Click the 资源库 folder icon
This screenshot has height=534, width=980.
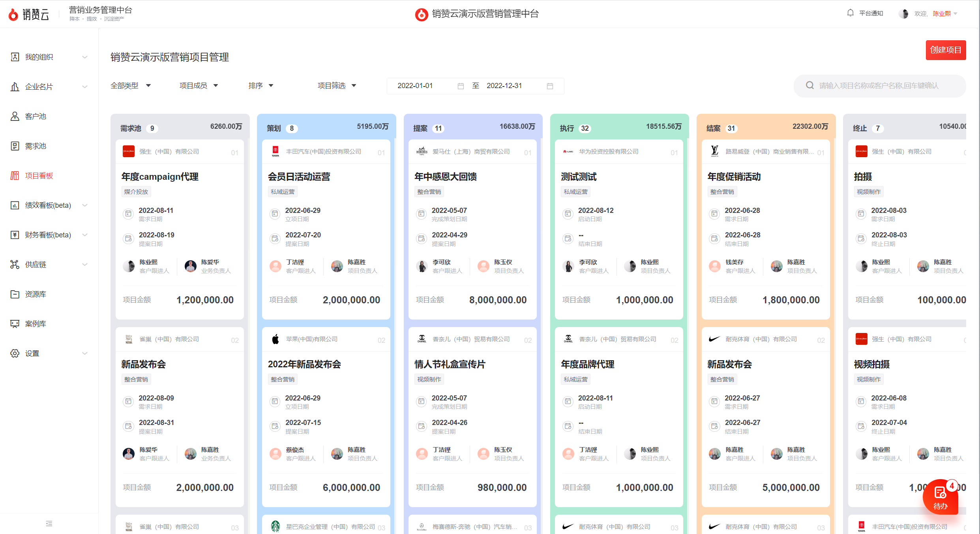click(15, 294)
